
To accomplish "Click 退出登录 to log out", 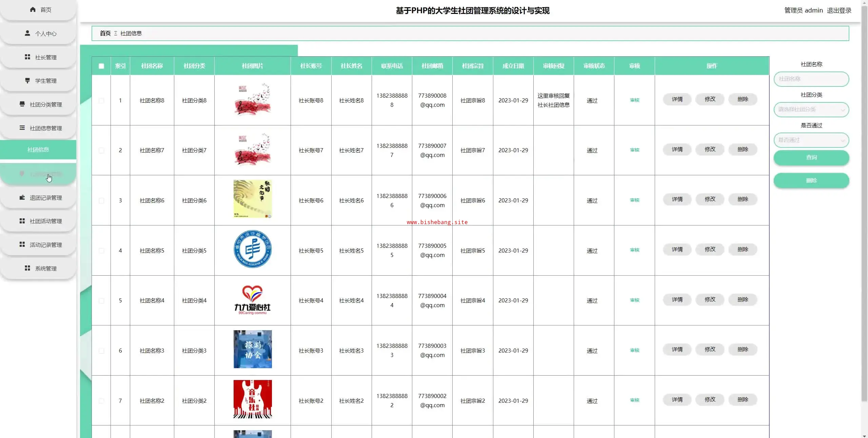I will pos(839,11).
